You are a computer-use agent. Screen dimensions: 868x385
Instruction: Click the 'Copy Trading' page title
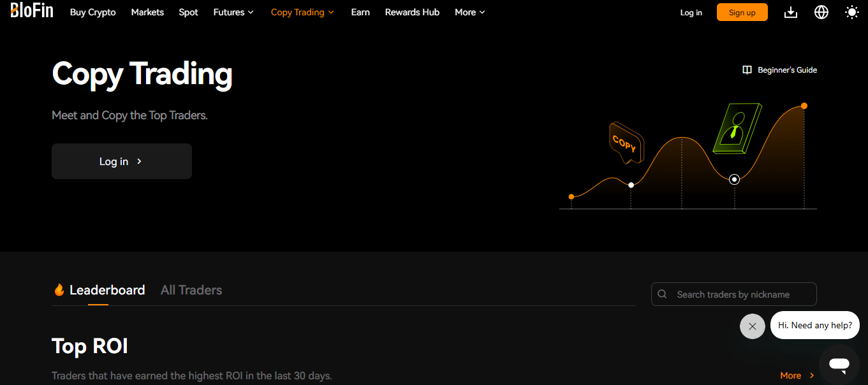(x=142, y=74)
